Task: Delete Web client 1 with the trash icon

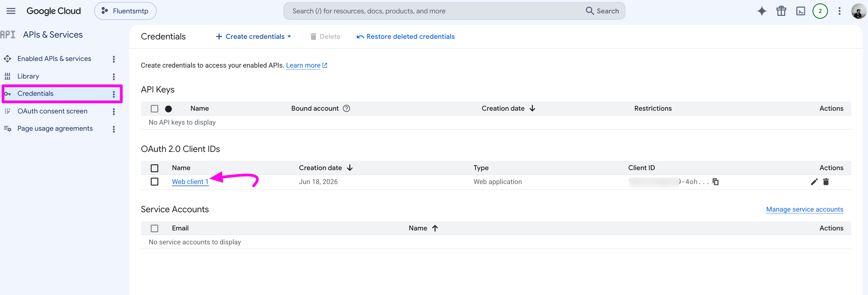Action: click(826, 182)
